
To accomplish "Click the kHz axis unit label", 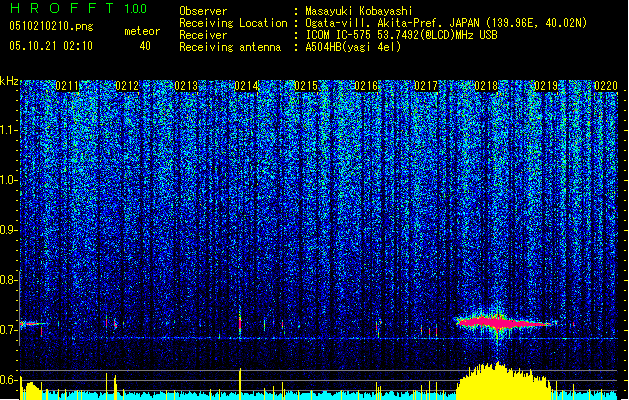I will [9, 81].
